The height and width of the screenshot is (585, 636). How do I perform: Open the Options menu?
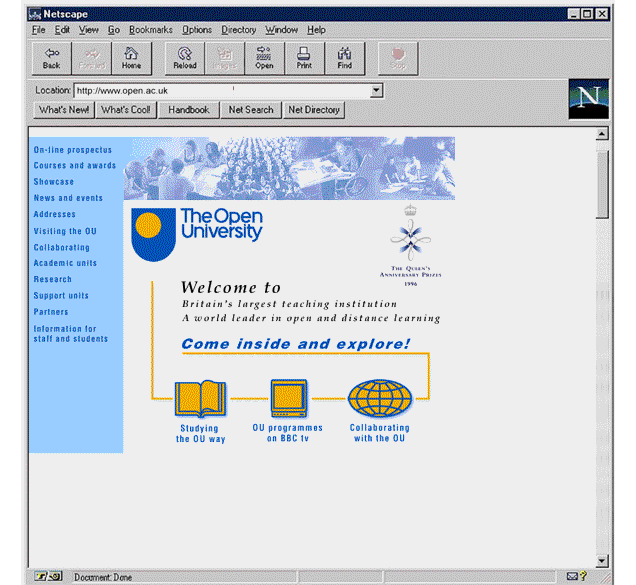pos(197,30)
